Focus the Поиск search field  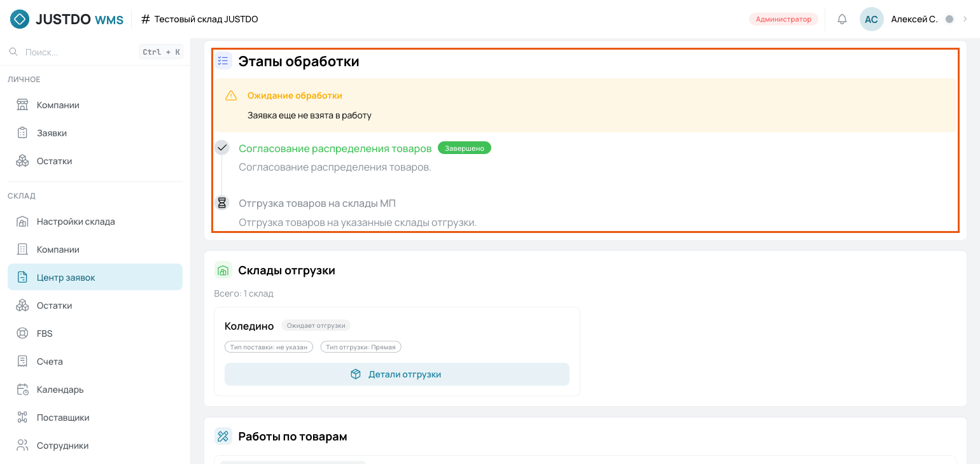coord(95,52)
